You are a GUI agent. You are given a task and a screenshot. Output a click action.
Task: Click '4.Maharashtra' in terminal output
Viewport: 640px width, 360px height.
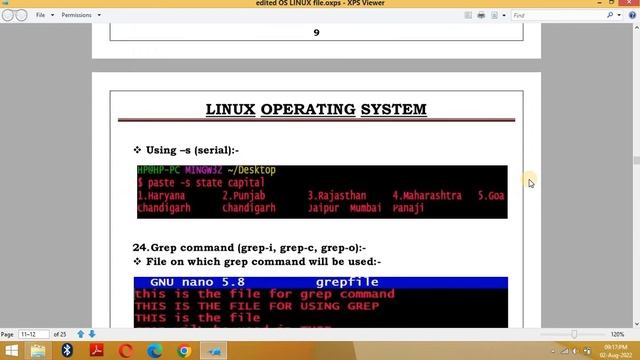point(427,196)
